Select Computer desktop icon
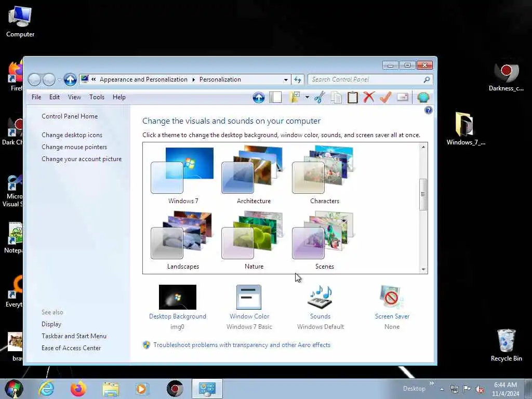This screenshot has height=399, width=532. [x=20, y=22]
